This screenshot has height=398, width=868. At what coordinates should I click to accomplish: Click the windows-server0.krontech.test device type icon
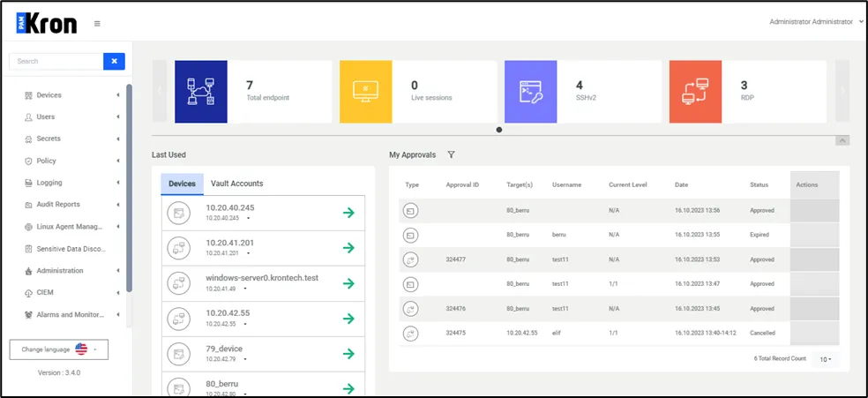coord(179,283)
